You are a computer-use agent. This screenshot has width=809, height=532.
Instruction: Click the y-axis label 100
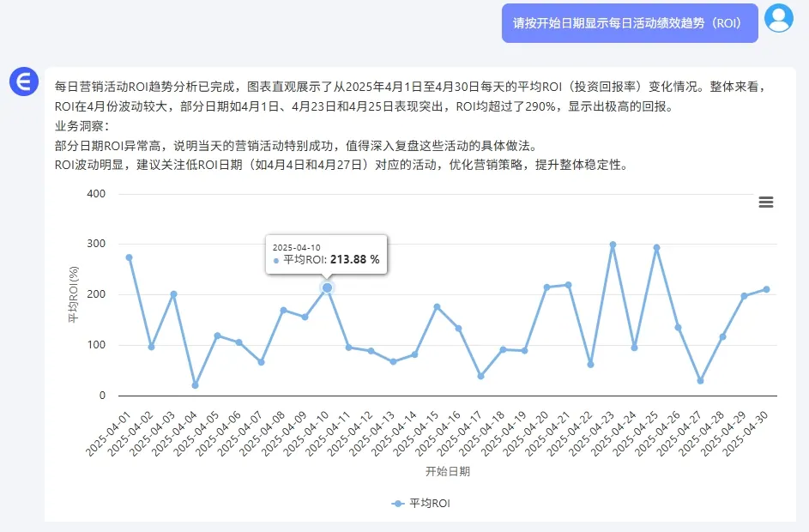click(x=96, y=345)
